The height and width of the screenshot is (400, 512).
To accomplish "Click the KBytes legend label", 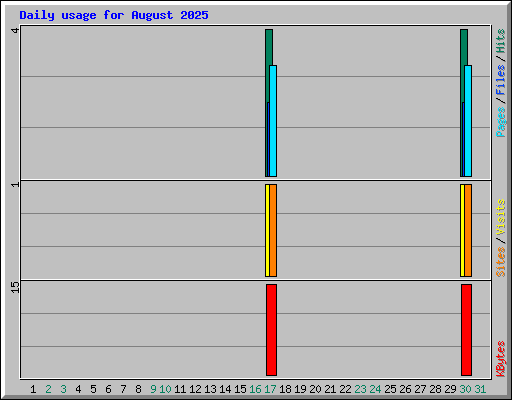I will click(501, 359).
